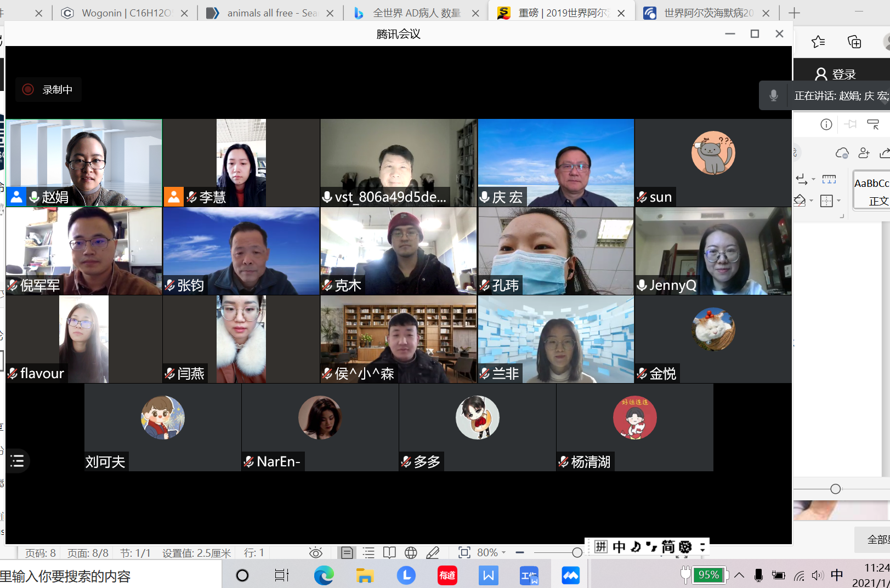Click the 登录 login button
890x588 pixels.
point(836,75)
